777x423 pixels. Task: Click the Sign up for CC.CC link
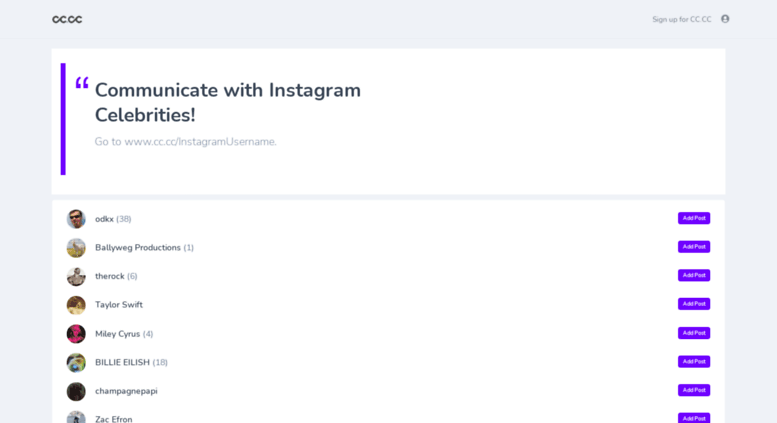click(x=681, y=19)
